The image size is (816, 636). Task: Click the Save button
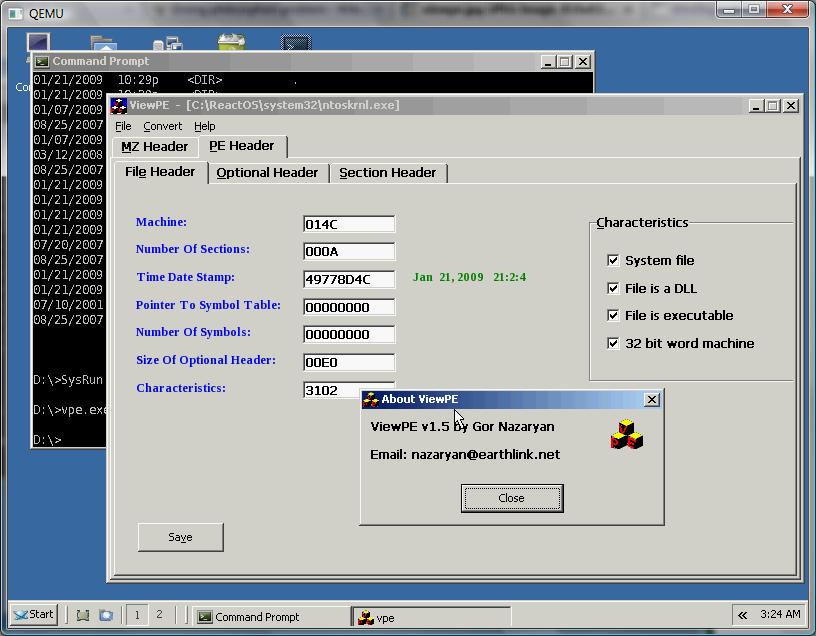tap(181, 537)
